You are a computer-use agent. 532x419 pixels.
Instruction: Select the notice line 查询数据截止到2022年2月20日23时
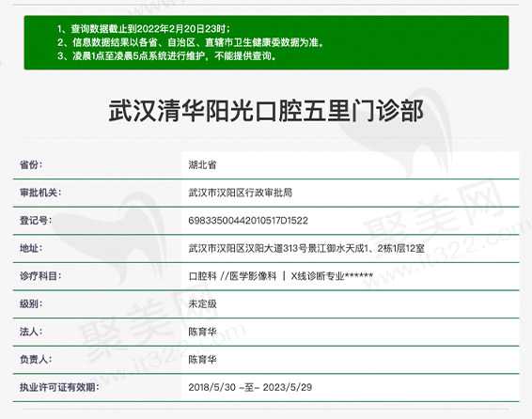point(144,29)
